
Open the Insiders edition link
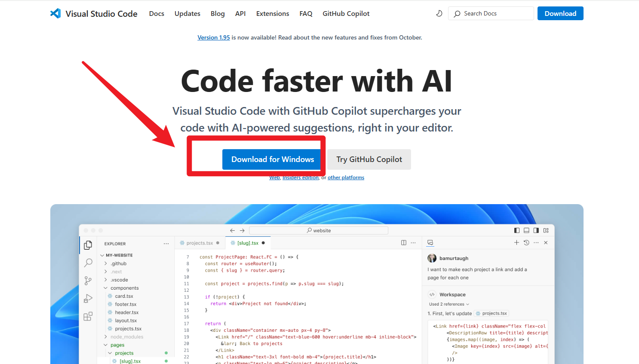coord(301,177)
